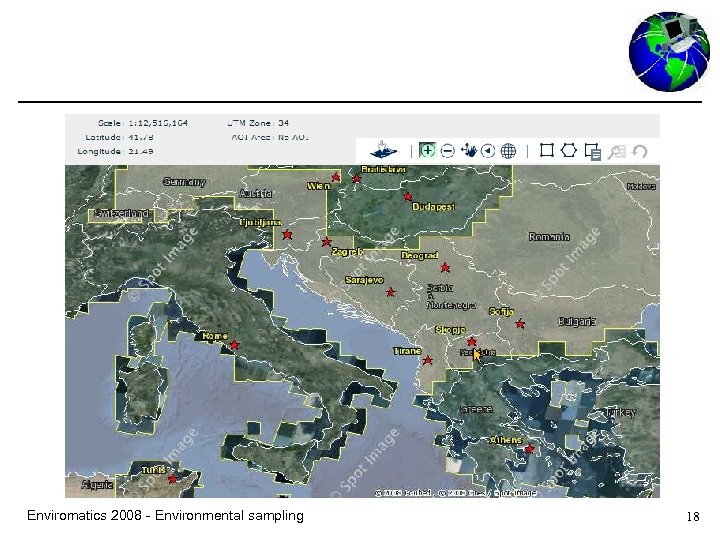The height and width of the screenshot is (540, 720).
Task: Click the red star at Ljubljana
Action: coord(287,234)
